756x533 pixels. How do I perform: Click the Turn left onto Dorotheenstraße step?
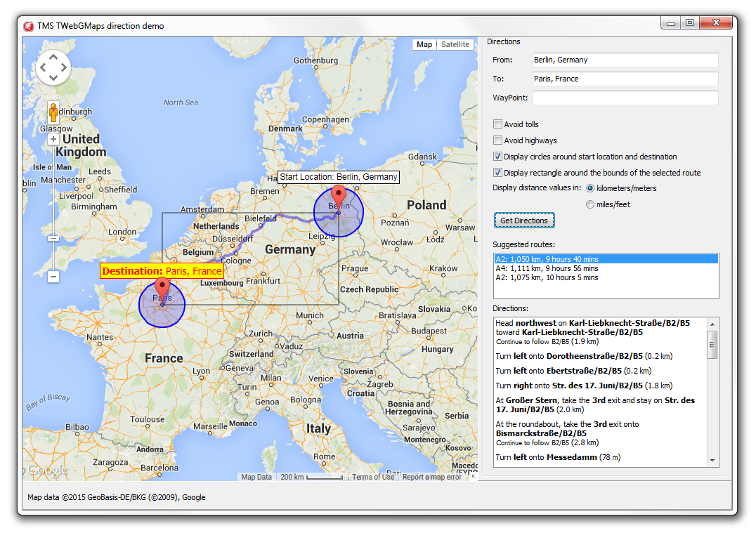pyautogui.click(x=584, y=356)
